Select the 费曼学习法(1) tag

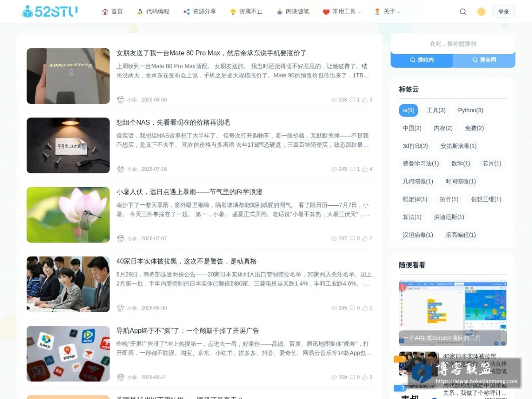point(421,164)
